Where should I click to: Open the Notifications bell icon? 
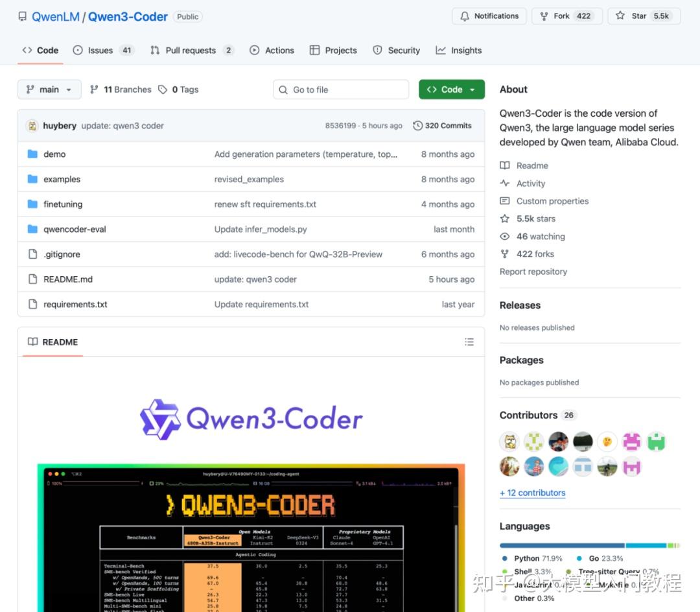[465, 16]
